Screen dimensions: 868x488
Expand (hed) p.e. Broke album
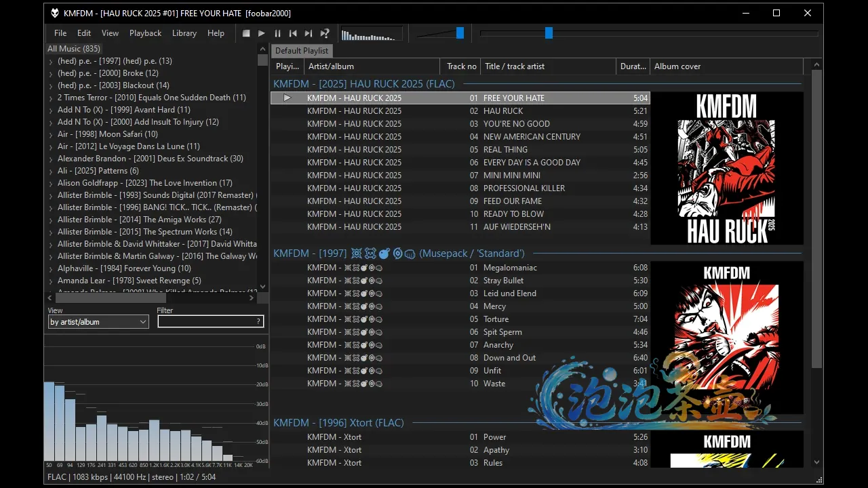51,73
